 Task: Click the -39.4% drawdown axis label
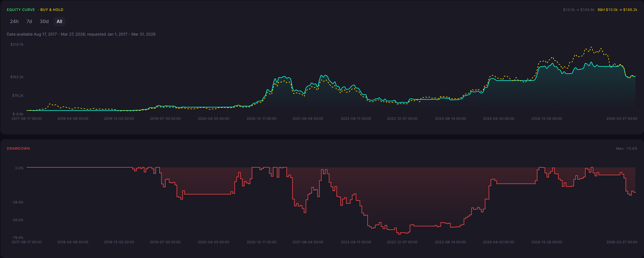[x=17, y=202]
